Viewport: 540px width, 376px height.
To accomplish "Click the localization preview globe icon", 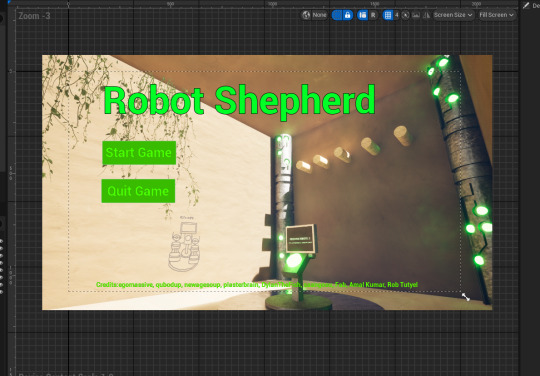I will pos(306,15).
